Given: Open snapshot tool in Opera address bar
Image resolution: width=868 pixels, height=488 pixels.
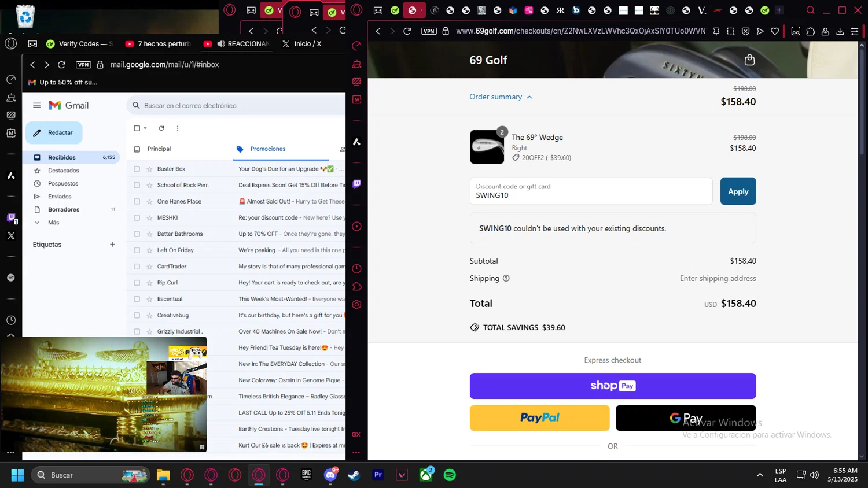Looking at the screenshot, I should (731, 31).
